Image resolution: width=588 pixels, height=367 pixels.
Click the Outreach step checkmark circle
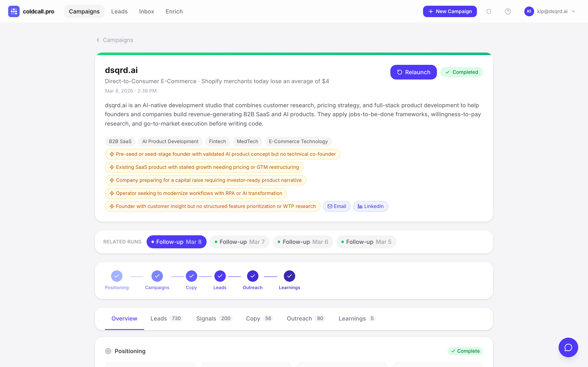point(252,276)
